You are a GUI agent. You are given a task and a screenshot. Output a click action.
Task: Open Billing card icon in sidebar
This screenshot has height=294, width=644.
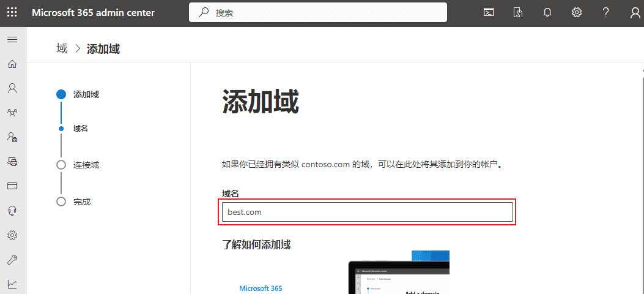coord(12,186)
